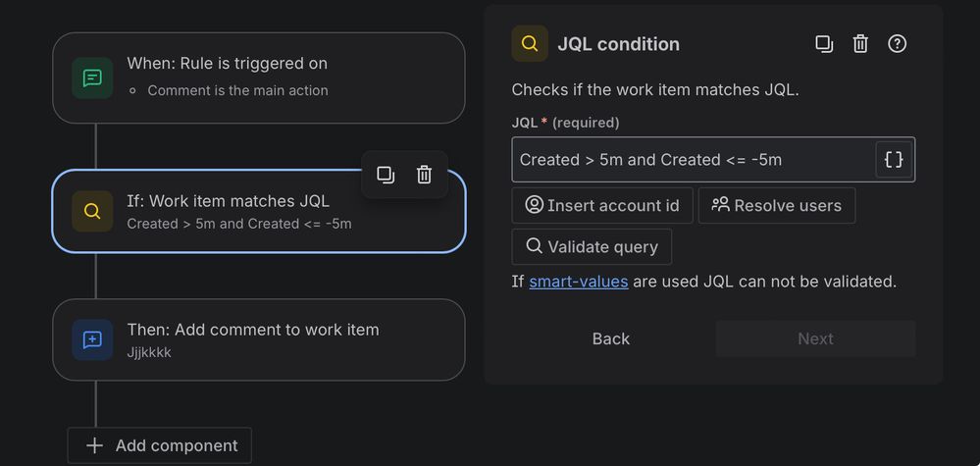Image resolution: width=980 pixels, height=466 pixels.
Task: Click the blue add-comment action icon
Action: 92,339
